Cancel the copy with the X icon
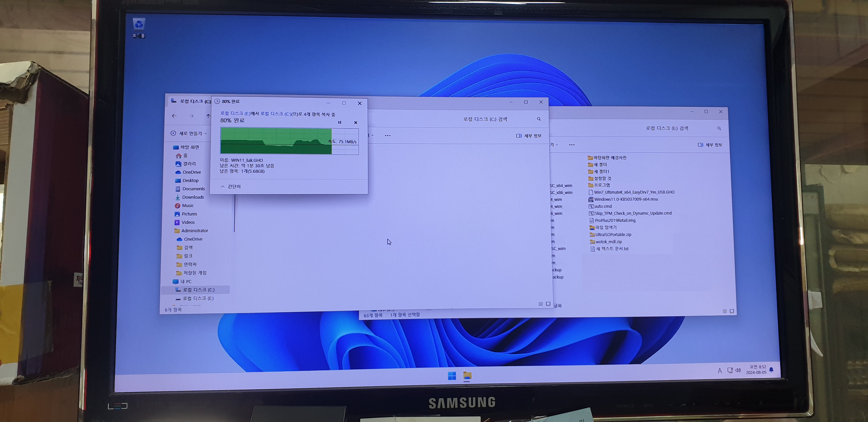This screenshot has width=868, height=422. [x=355, y=123]
